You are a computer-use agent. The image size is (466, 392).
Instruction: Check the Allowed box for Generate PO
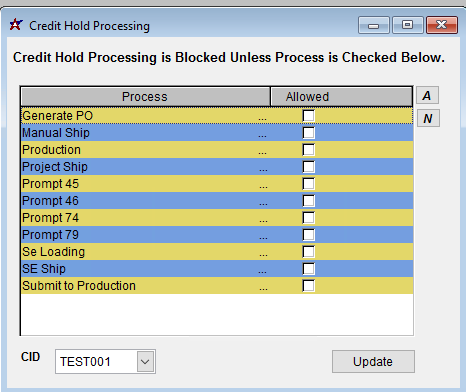point(308,116)
